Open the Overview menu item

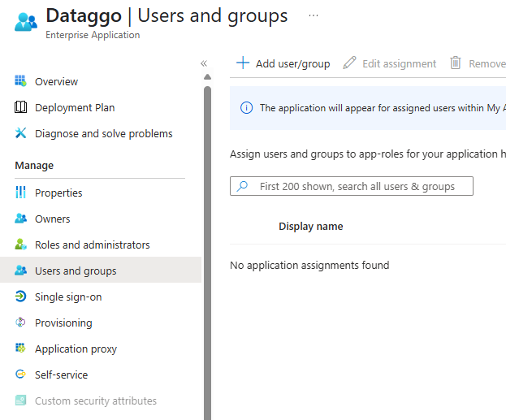56,82
